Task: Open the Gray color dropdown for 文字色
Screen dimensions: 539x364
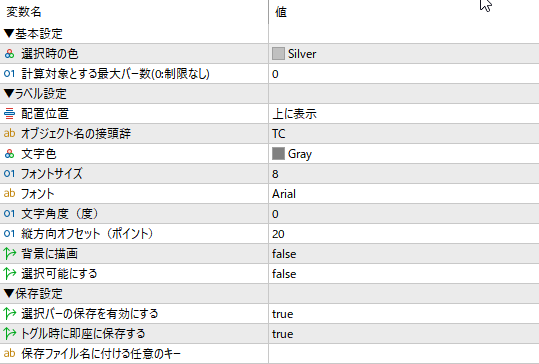Action: click(404, 154)
